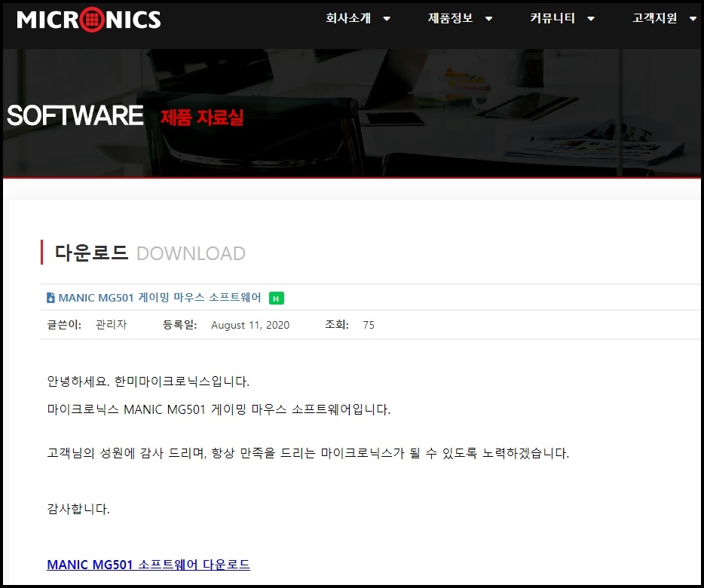Click the gray DOWNLOAD heading text
704x588 pixels.
coord(191,254)
